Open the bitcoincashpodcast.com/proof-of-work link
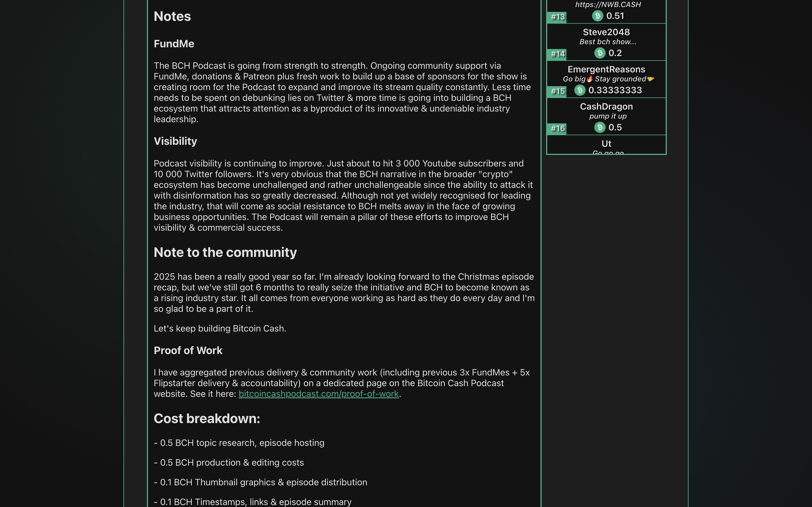 pos(318,394)
